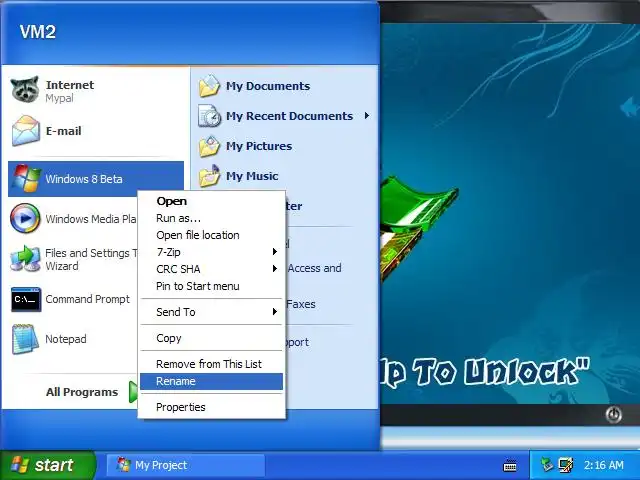This screenshot has width=640, height=480.
Task: Launch the Windows Media Player icon
Action: click(x=25, y=218)
